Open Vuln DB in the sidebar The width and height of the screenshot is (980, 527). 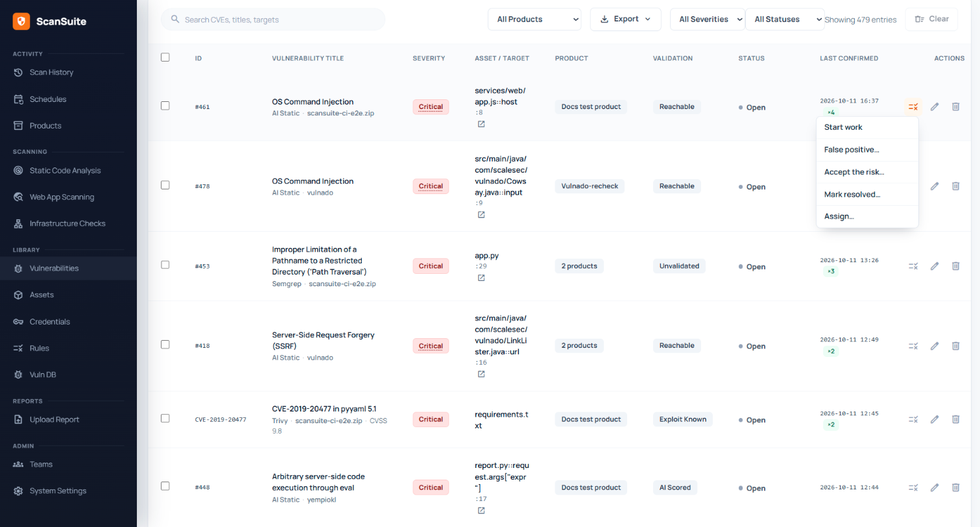[x=68, y=374]
